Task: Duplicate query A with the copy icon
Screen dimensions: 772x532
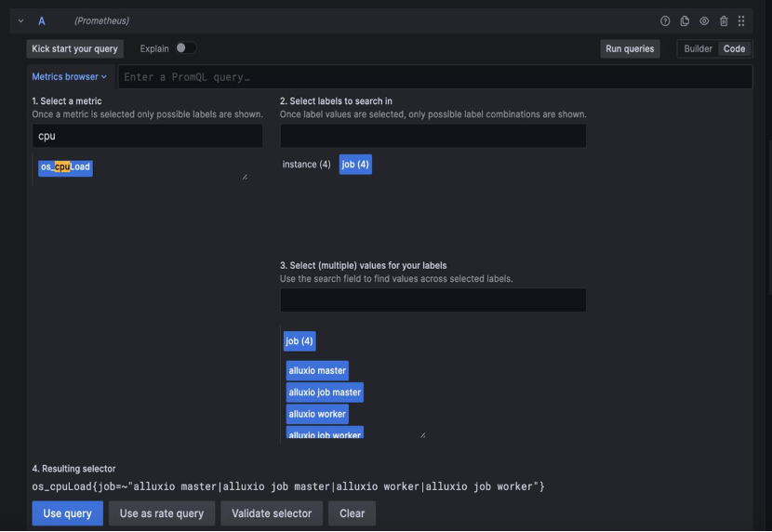Action: tap(685, 20)
